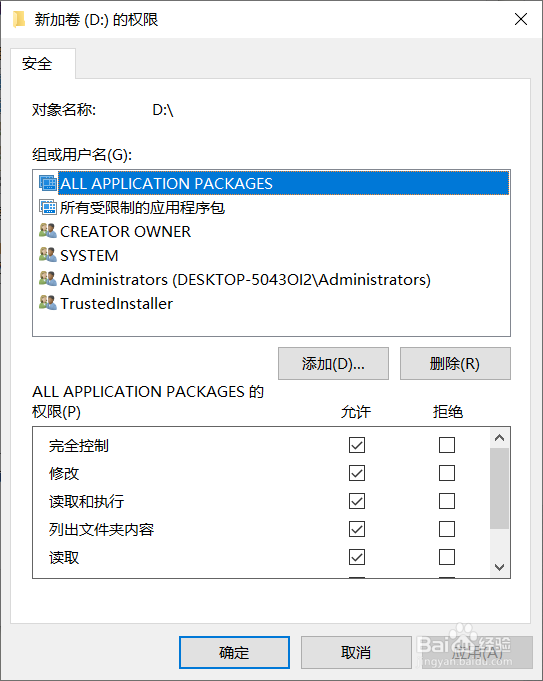Toggle Allow checkbox for 读取和执行
Screen dimensions: 543x681
tap(357, 501)
